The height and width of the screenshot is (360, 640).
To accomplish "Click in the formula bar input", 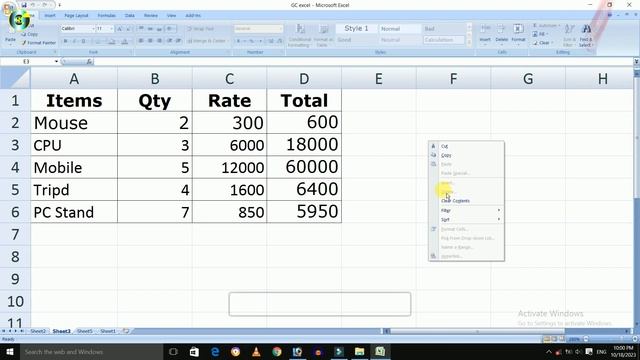I will [363, 62].
